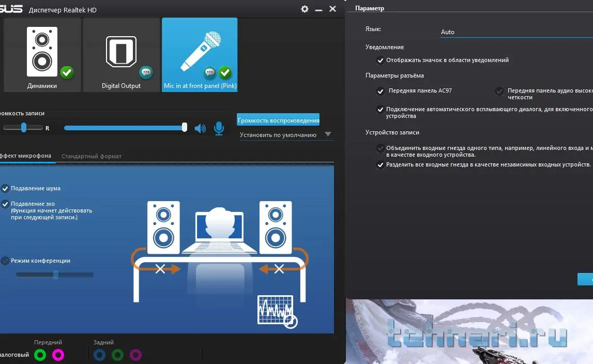Click the Громкость воспроизведения button
Screen dimensions: 593x364
[x=278, y=120]
